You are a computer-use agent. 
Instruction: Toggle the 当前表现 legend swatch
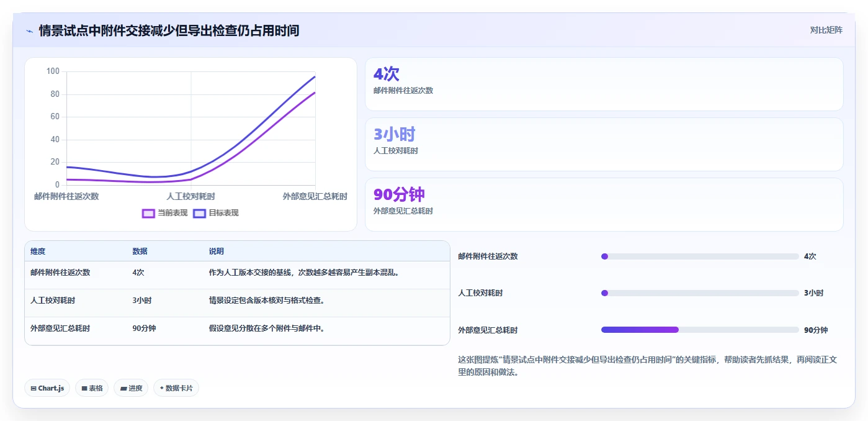click(x=148, y=213)
